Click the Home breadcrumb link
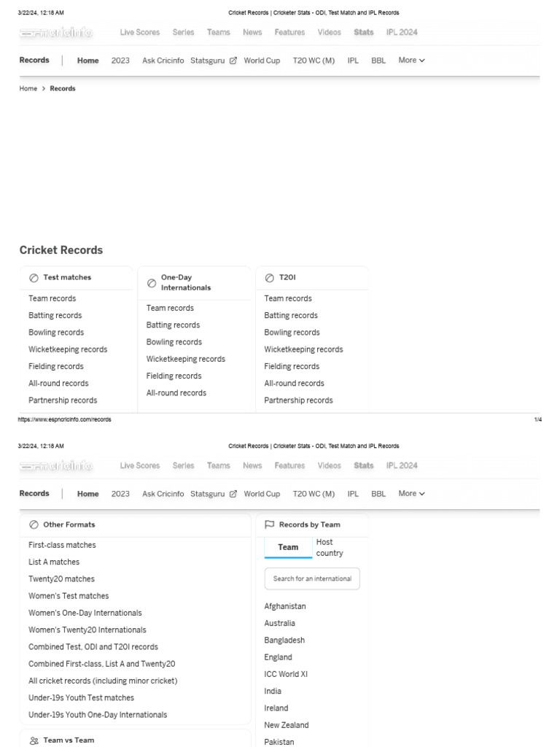This screenshot has width=560, height=747. click(x=28, y=89)
